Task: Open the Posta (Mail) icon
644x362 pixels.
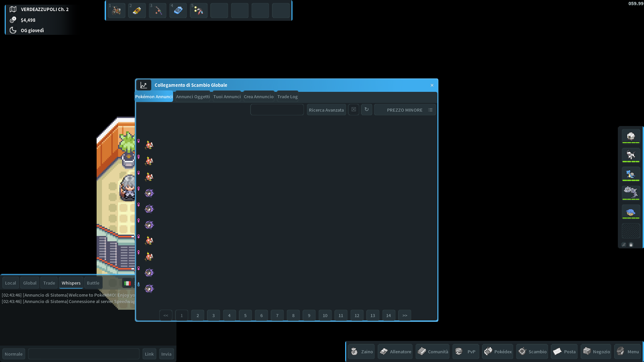Action: [x=564, y=351]
